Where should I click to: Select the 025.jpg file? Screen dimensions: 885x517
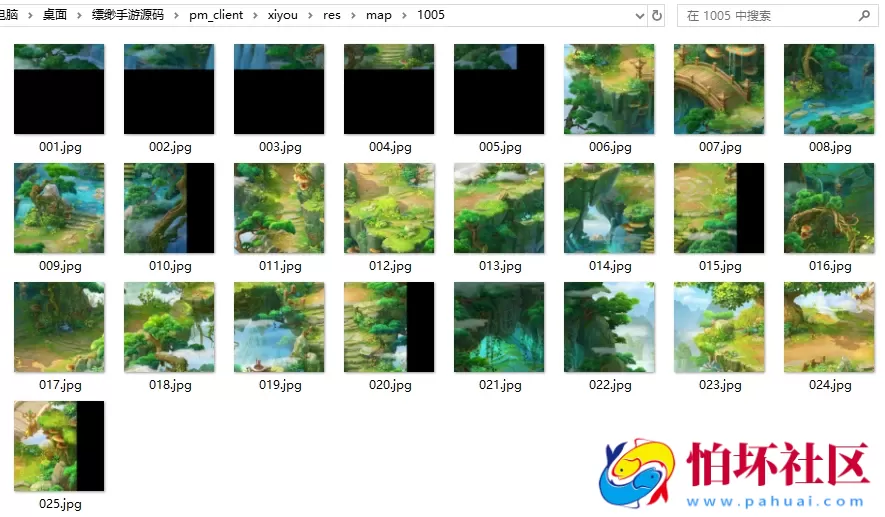pos(59,446)
